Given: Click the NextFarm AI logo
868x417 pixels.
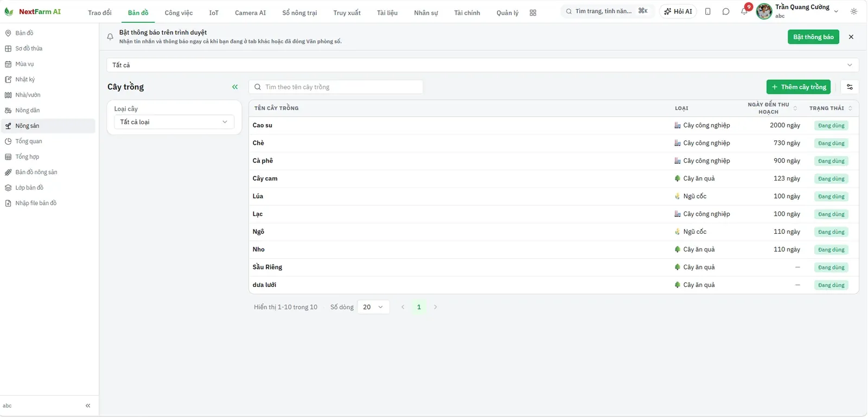Looking at the screenshot, I should [33, 11].
